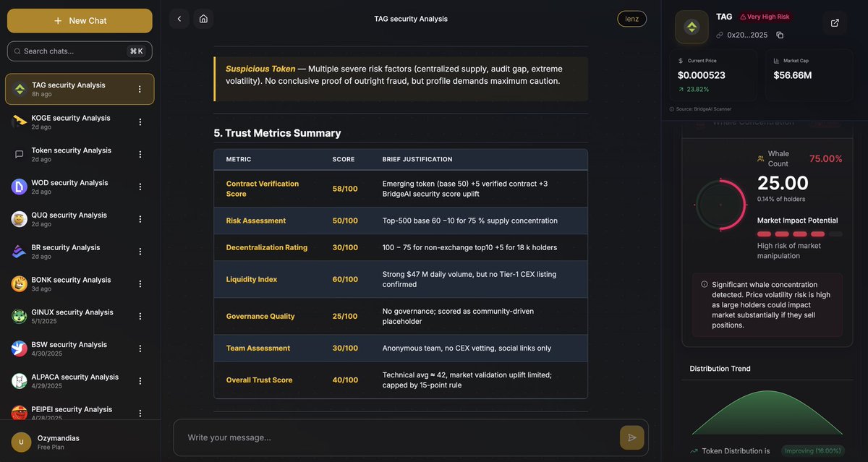Image resolution: width=868 pixels, height=462 pixels.
Task: Click the Whale Count people icon
Action: [x=761, y=158]
